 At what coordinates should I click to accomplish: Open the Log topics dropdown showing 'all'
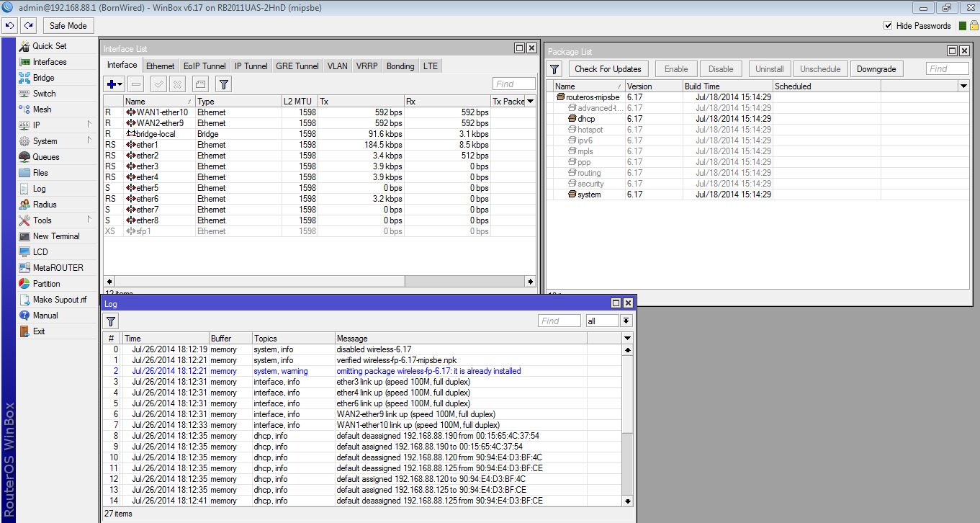point(626,321)
